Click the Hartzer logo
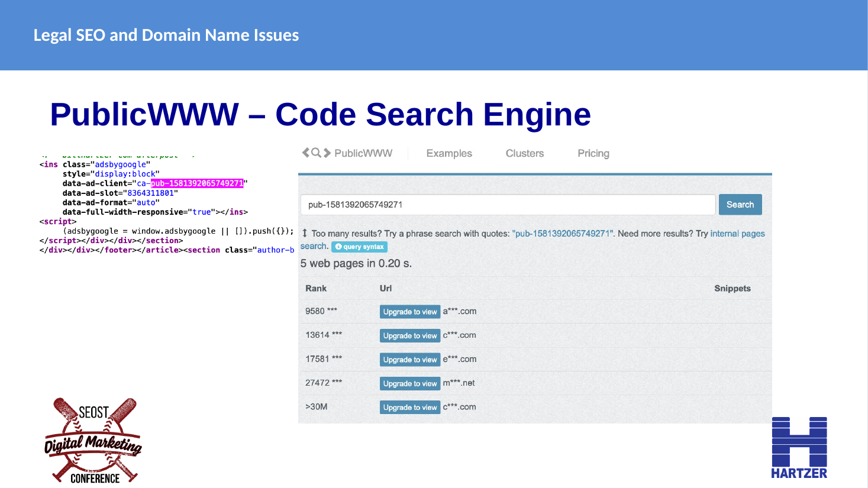The width and height of the screenshot is (868, 488). (x=799, y=448)
